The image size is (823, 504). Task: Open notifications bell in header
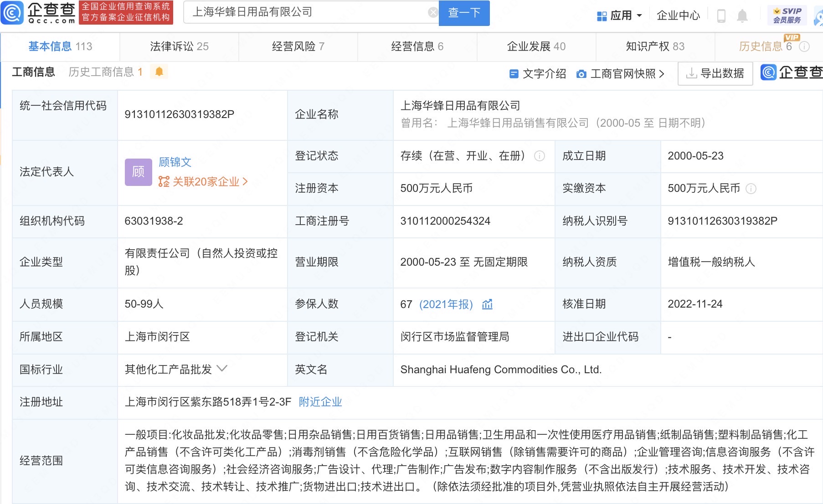pyautogui.click(x=742, y=16)
